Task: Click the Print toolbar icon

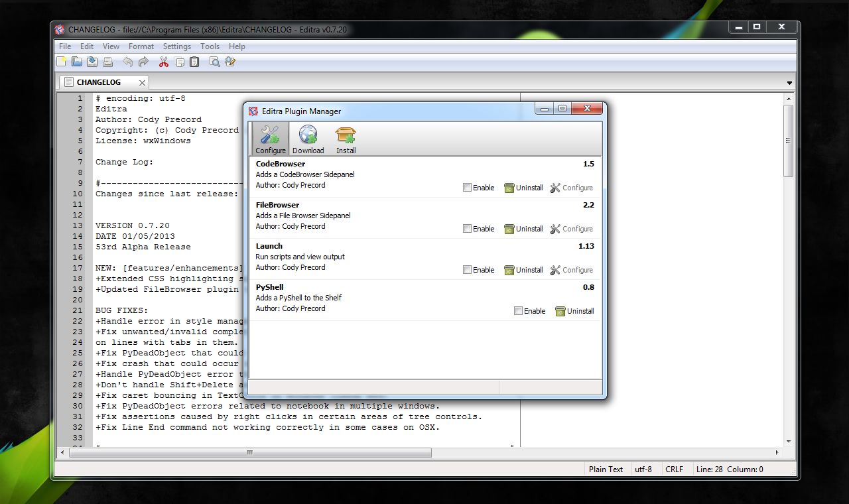Action: point(107,62)
